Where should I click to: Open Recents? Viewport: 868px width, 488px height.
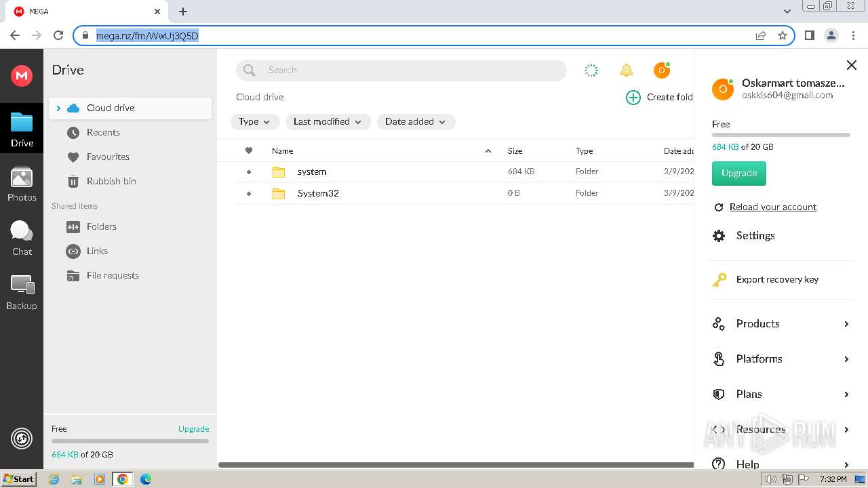(103, 132)
